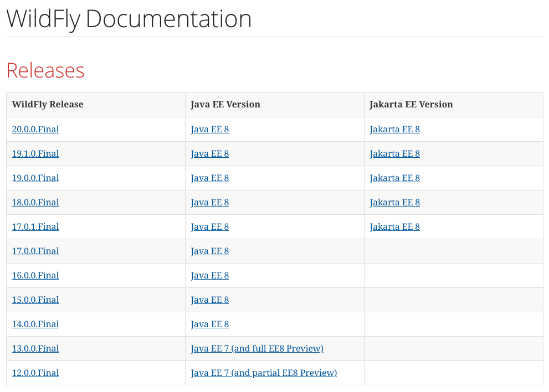The width and height of the screenshot is (549, 392).
Task: Open the 20.0.0.Final release docs
Action: click(x=35, y=129)
